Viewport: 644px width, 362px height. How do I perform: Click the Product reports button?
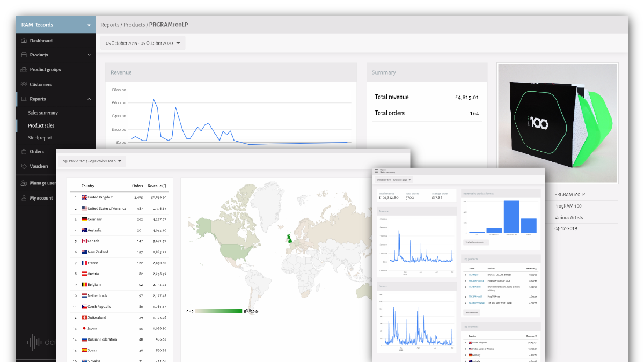pyautogui.click(x=472, y=313)
